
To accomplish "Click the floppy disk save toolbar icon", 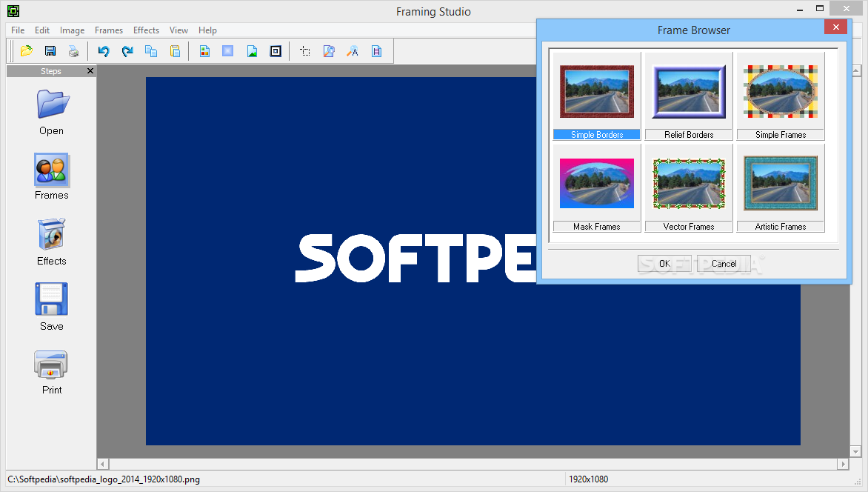I will pos(50,51).
